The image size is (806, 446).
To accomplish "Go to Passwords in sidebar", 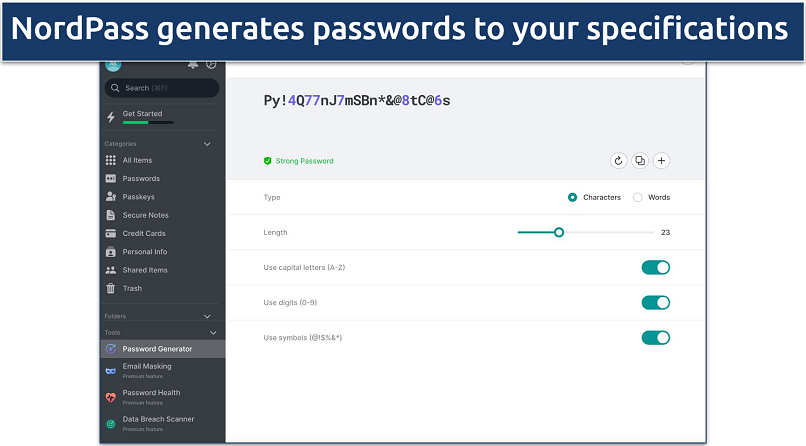I will click(141, 179).
